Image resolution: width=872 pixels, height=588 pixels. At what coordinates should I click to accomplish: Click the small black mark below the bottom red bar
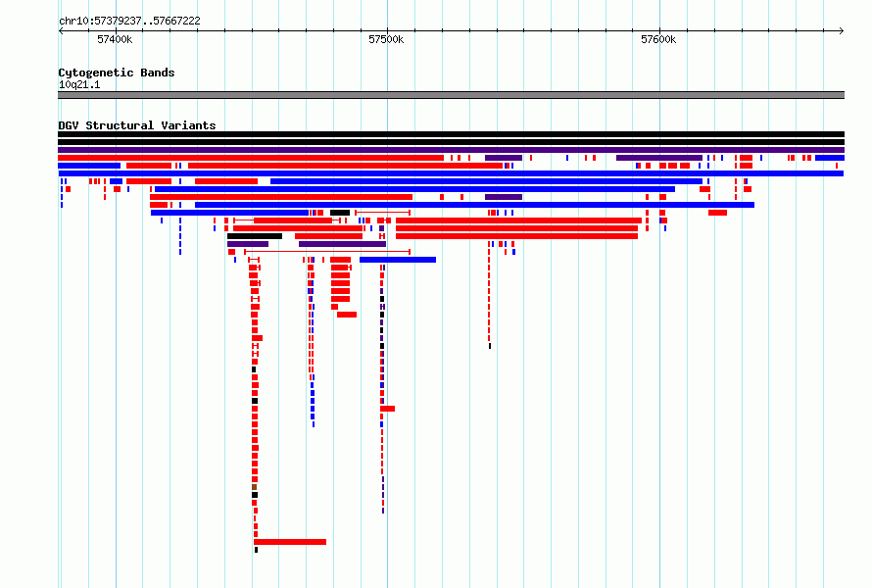(x=256, y=550)
